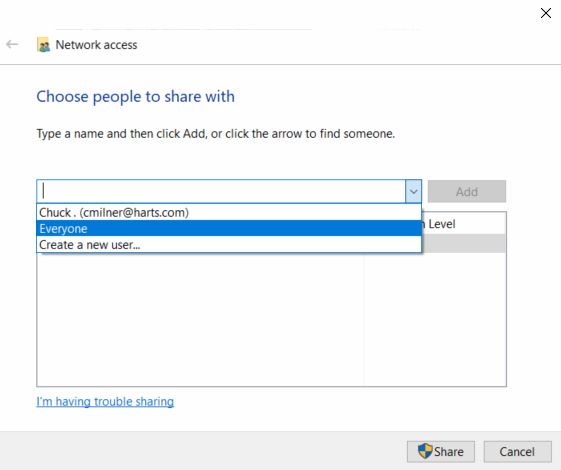
Task: Select the highlighted gray row under Permission Level
Action: point(464,244)
